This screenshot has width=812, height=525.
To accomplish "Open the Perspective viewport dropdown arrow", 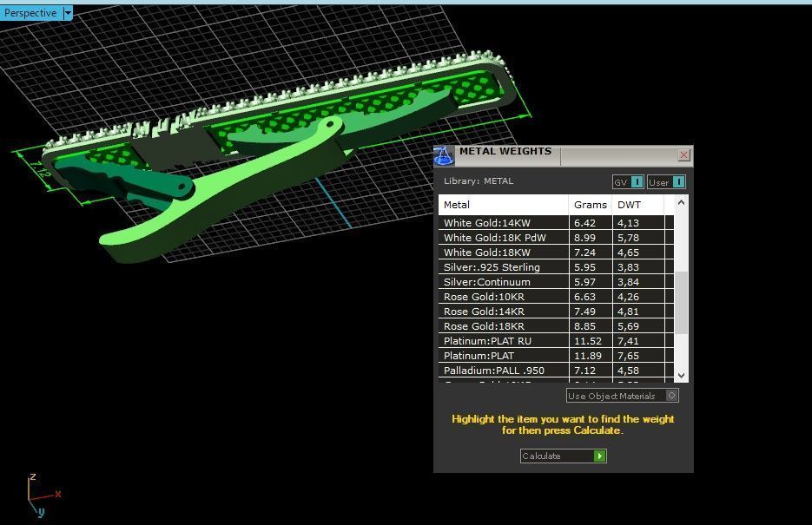I will pyautogui.click(x=68, y=13).
